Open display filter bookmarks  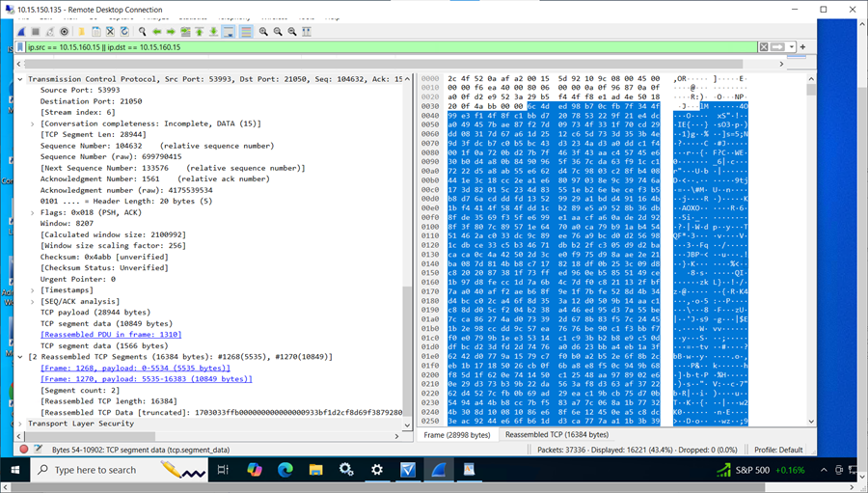20,47
